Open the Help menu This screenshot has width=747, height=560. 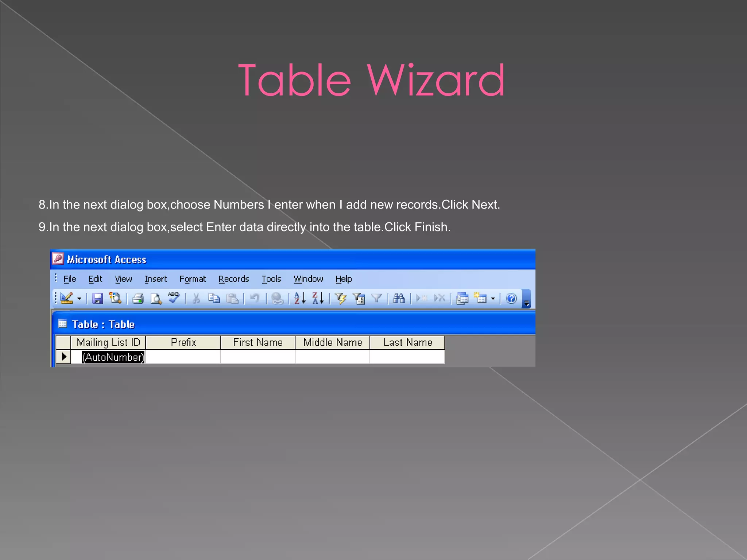pyautogui.click(x=344, y=279)
